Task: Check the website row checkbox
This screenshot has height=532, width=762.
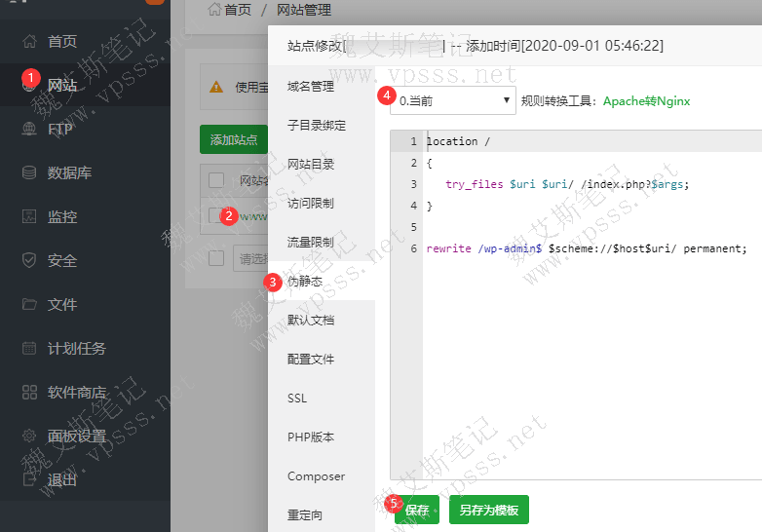Action: [216, 216]
